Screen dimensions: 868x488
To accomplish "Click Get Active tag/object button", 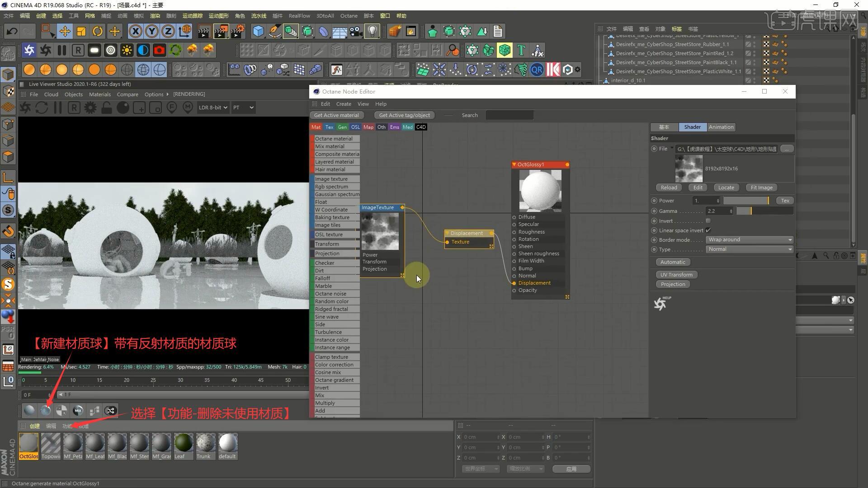I will pyautogui.click(x=405, y=115).
